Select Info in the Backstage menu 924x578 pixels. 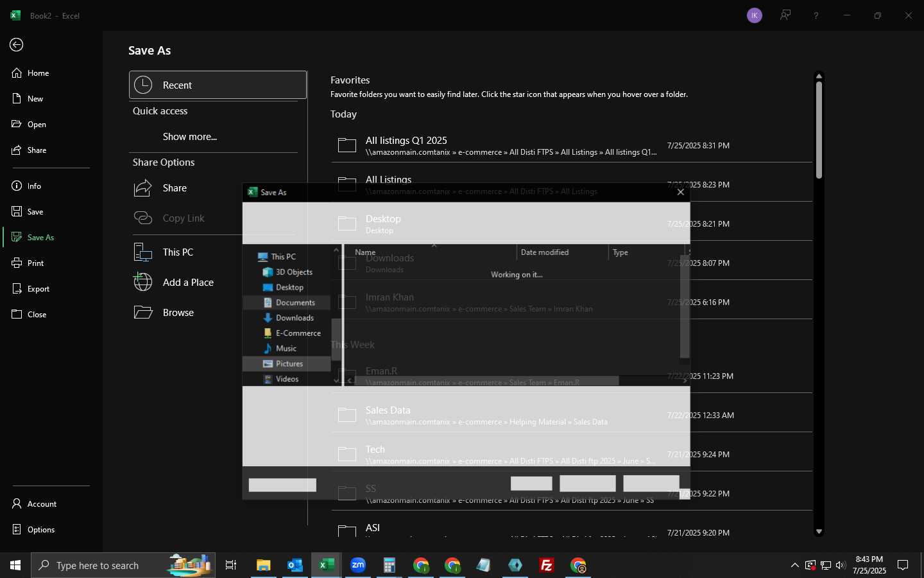[51, 186]
